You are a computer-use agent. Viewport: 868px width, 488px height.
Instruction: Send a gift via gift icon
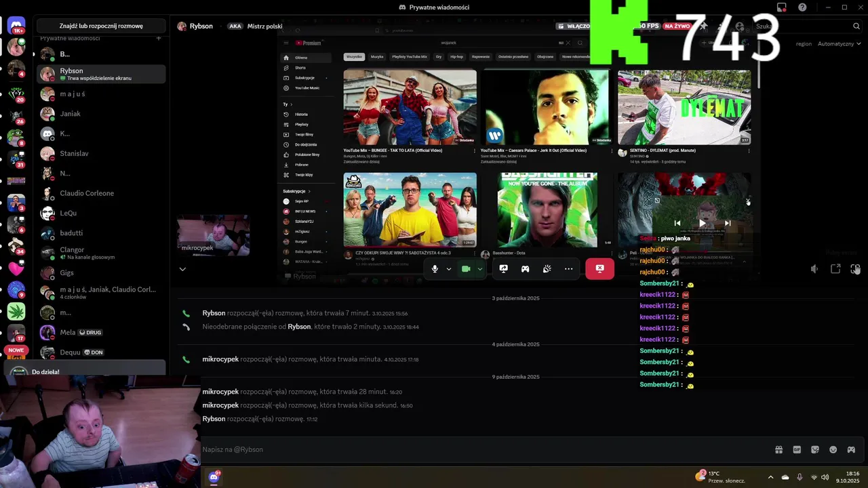coord(779,449)
